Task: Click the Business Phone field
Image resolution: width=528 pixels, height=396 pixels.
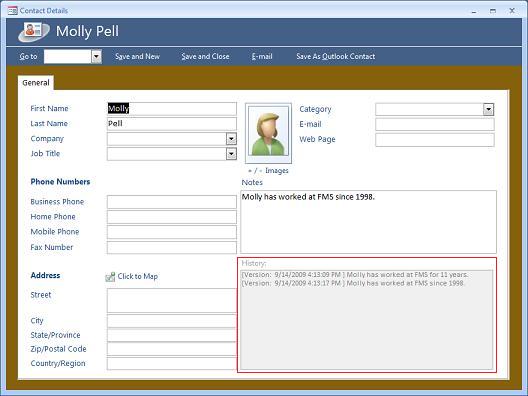Action: pyautogui.click(x=172, y=202)
